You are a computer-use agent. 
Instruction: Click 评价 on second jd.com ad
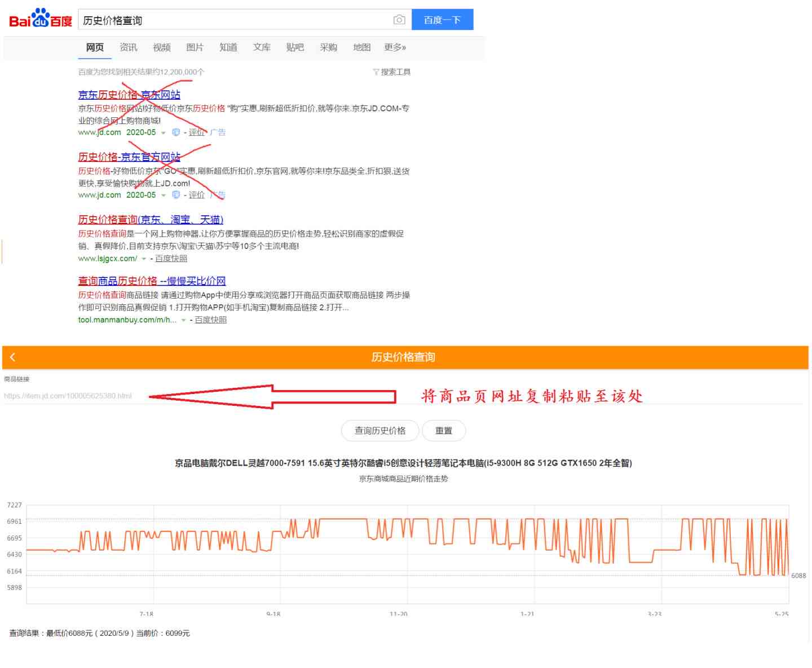pyautogui.click(x=197, y=195)
